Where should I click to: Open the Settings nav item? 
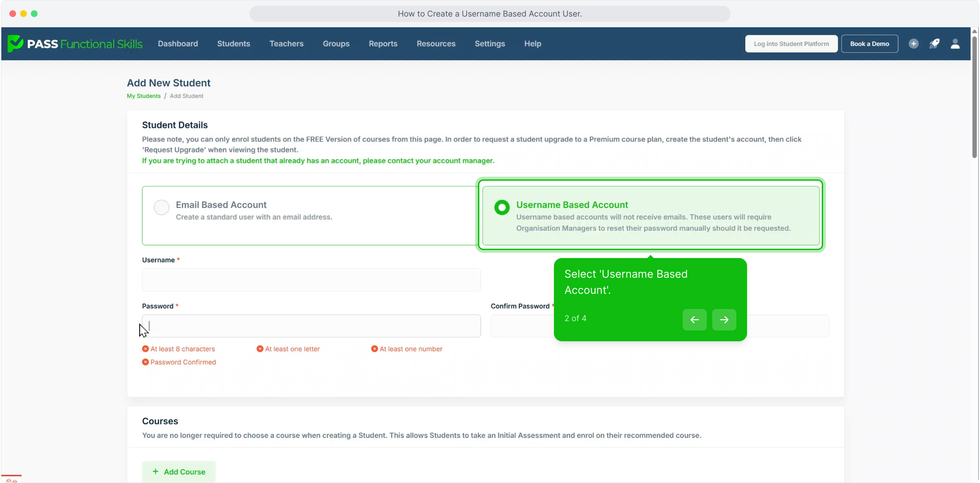[490, 44]
